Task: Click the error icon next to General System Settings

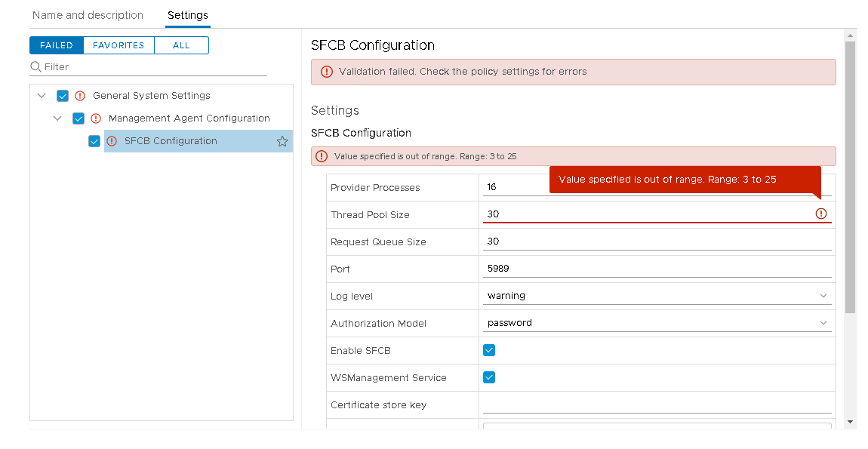Action: point(80,95)
